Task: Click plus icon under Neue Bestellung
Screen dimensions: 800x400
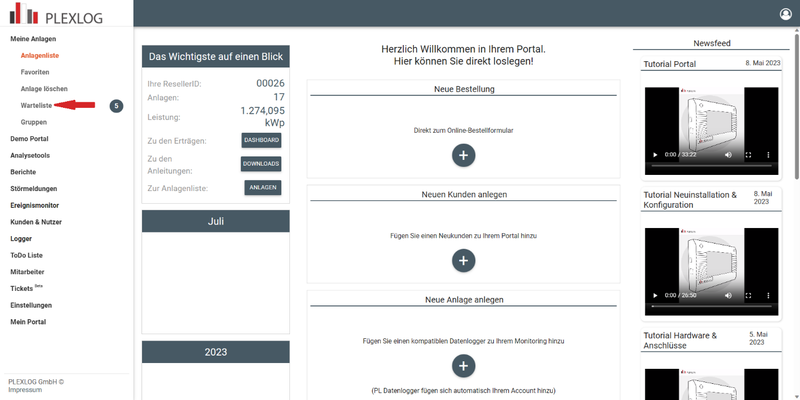Action: pyautogui.click(x=463, y=156)
